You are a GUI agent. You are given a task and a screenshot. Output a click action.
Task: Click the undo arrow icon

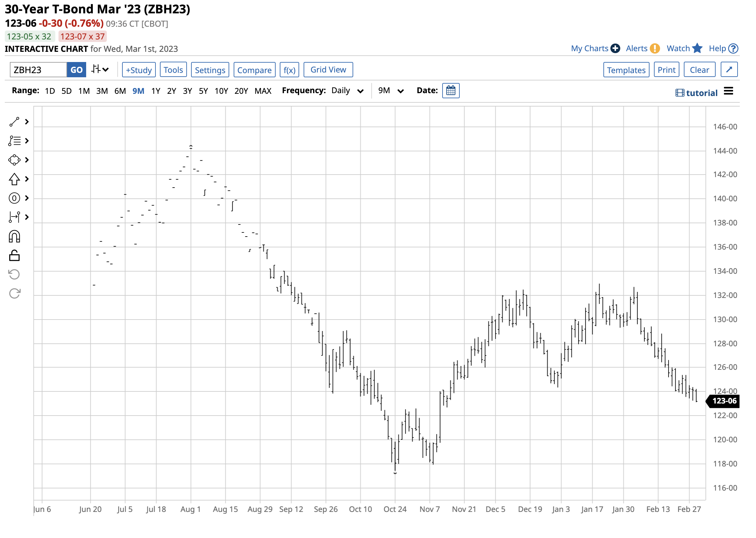[14, 275]
